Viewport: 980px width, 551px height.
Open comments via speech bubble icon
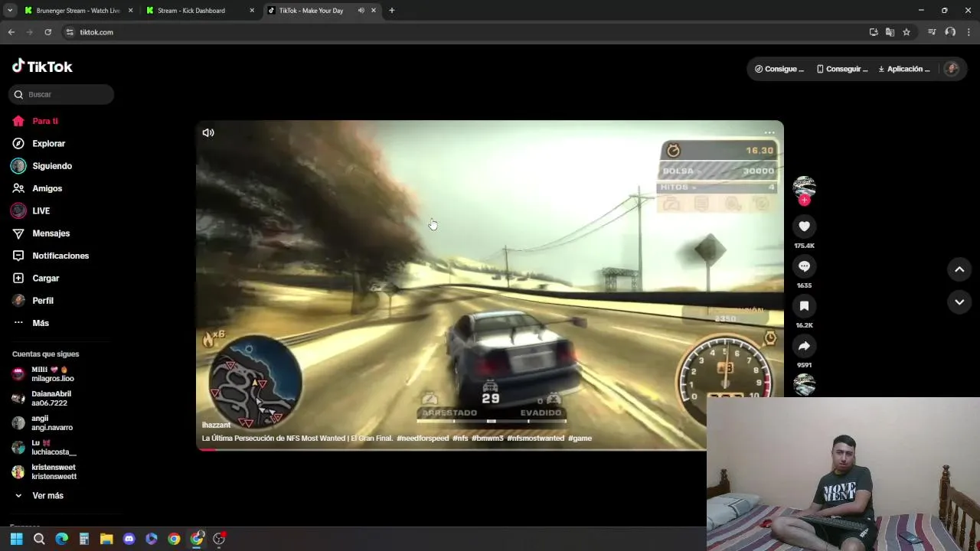[x=804, y=266]
